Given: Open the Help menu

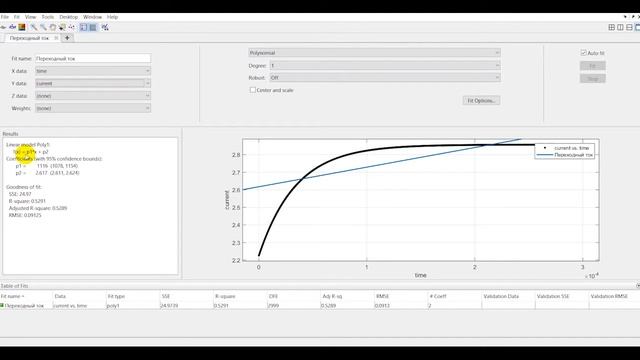Looking at the screenshot, I should pyautogui.click(x=112, y=17).
